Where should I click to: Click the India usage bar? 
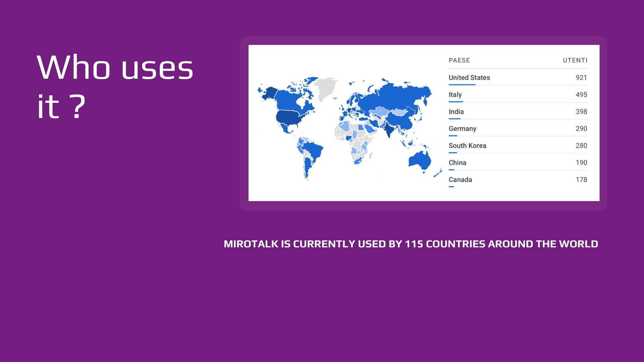click(x=454, y=119)
